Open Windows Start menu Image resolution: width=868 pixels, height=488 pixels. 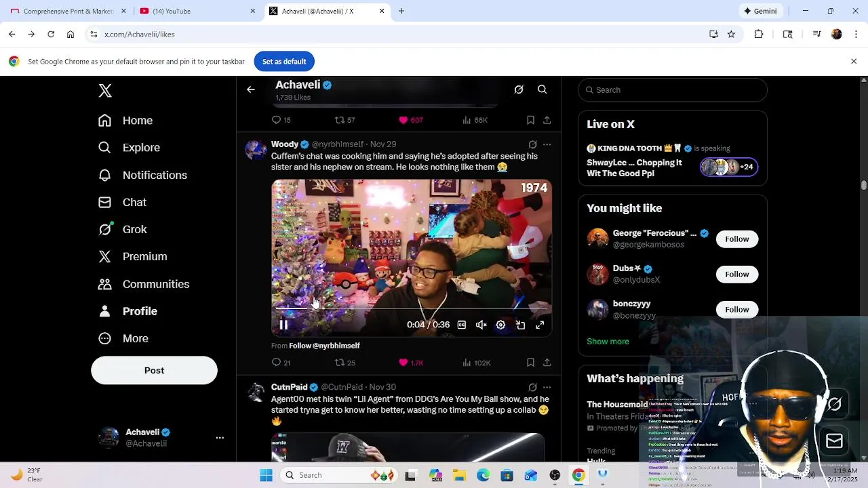(266, 475)
